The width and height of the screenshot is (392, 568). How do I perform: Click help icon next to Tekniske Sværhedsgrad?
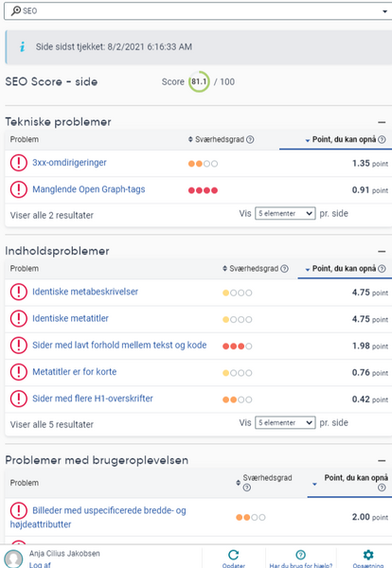[x=250, y=139]
